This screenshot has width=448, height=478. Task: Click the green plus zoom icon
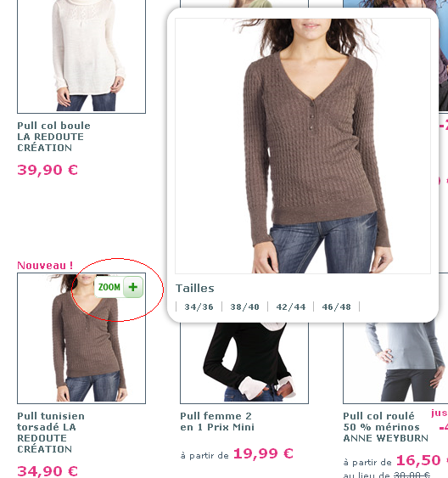tap(133, 287)
